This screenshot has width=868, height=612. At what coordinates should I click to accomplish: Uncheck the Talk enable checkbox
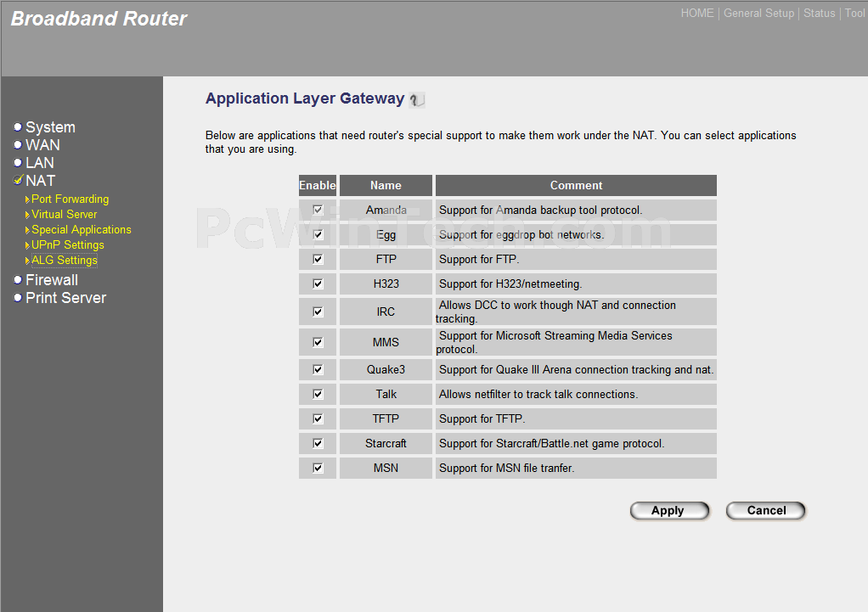[318, 394]
